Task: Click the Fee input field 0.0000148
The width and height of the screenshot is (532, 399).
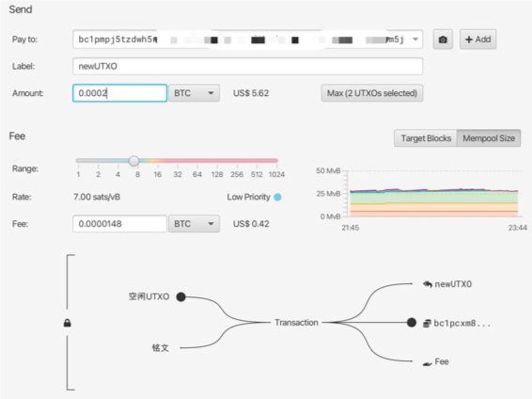Action: click(119, 224)
